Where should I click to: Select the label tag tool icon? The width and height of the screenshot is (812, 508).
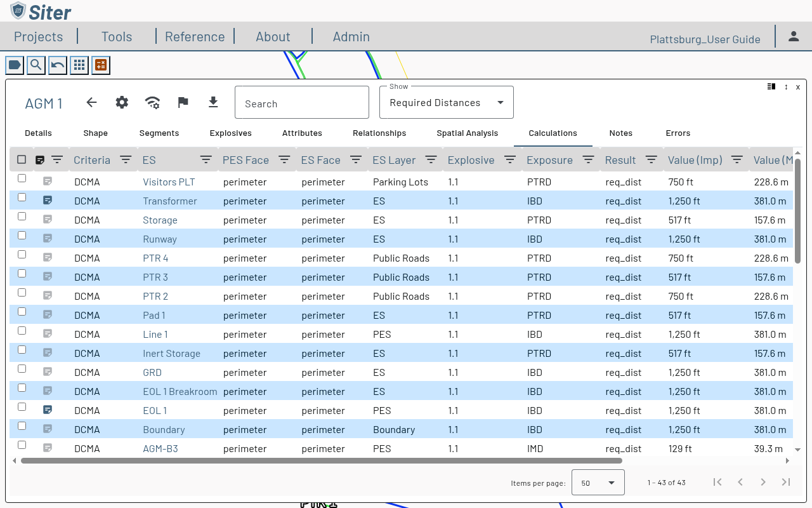(x=15, y=65)
